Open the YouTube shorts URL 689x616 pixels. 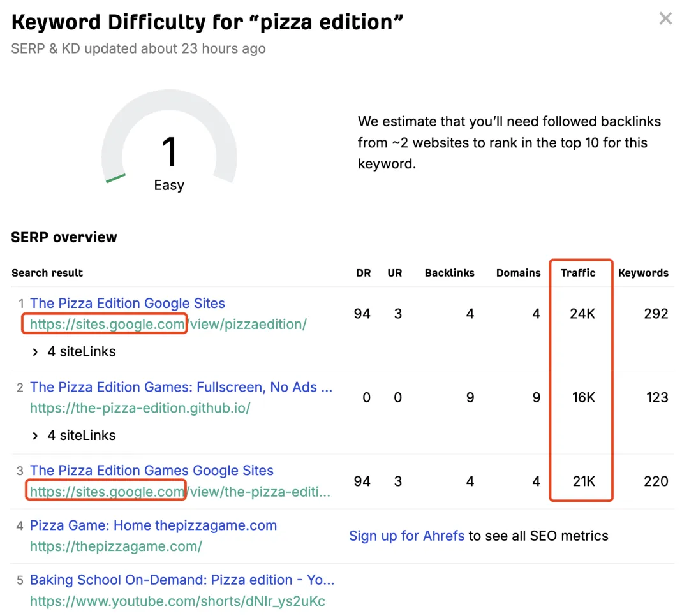[x=177, y=601]
